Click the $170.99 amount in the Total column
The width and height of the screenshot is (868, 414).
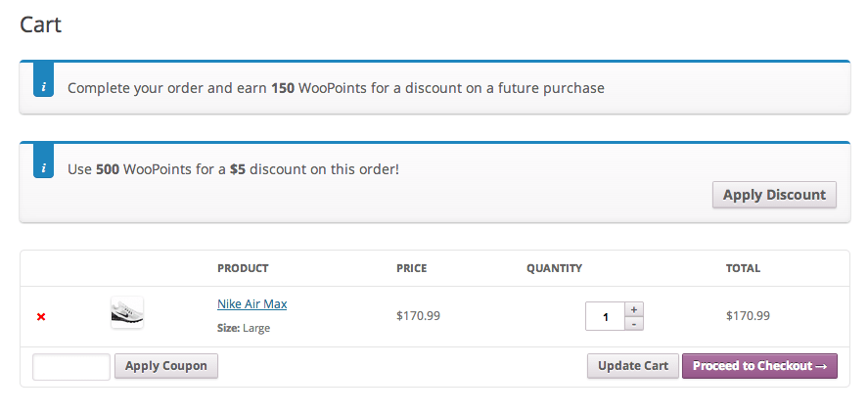748,316
